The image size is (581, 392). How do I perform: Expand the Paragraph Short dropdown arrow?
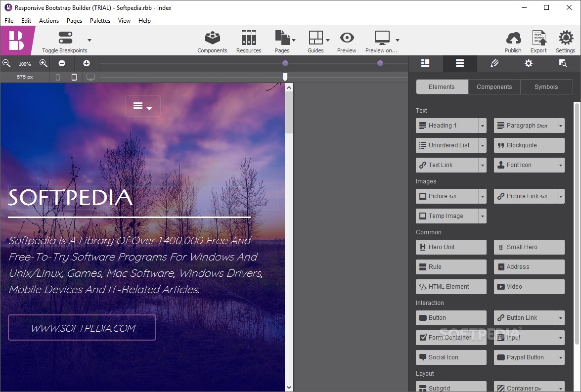[x=561, y=126]
